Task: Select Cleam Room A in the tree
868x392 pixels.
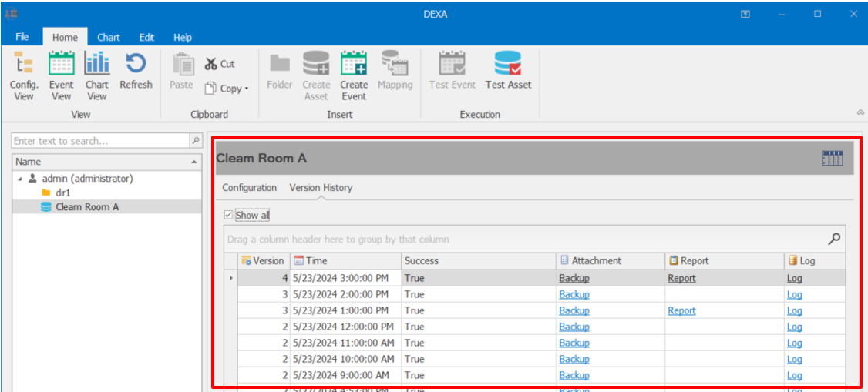Action: coord(86,207)
